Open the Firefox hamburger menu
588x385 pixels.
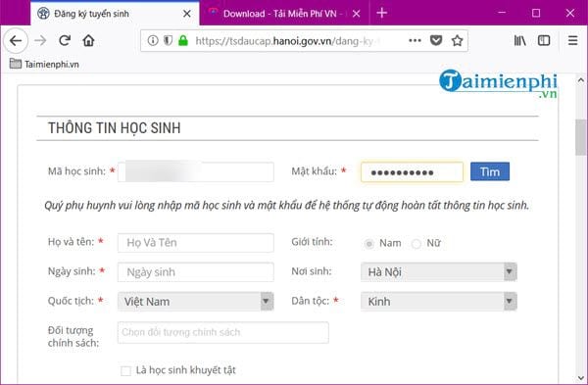pos(572,40)
